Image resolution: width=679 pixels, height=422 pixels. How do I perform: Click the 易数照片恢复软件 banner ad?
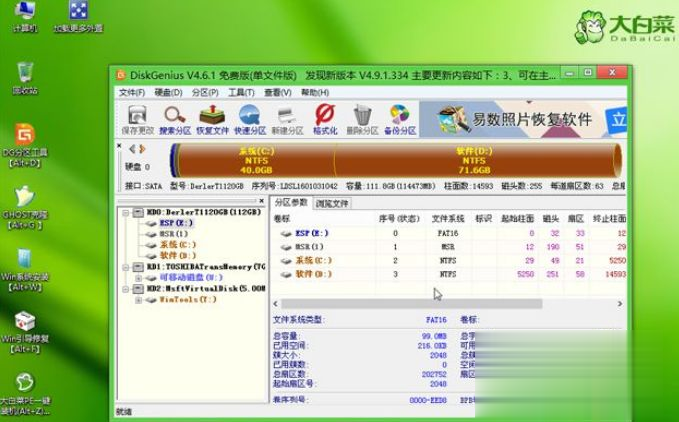click(x=523, y=119)
